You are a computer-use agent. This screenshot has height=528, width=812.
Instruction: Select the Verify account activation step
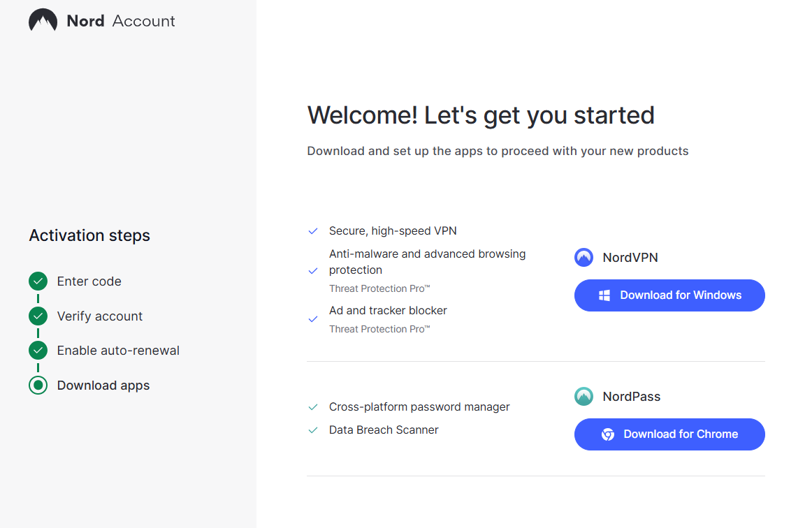click(99, 316)
